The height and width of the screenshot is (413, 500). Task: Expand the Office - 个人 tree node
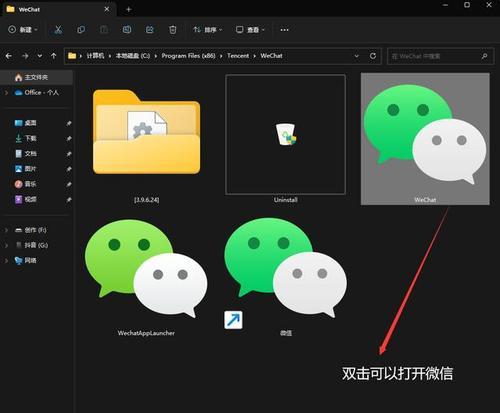point(6,93)
